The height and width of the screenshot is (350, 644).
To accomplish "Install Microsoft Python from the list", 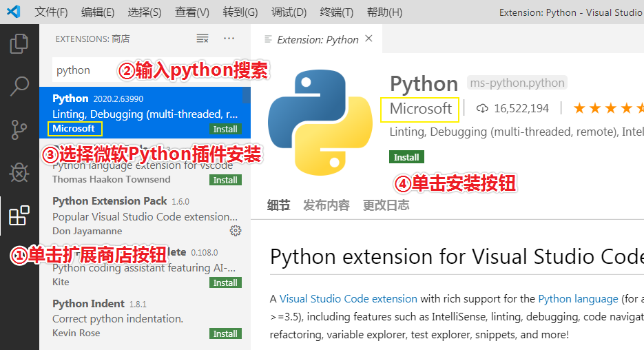I will pos(225,129).
